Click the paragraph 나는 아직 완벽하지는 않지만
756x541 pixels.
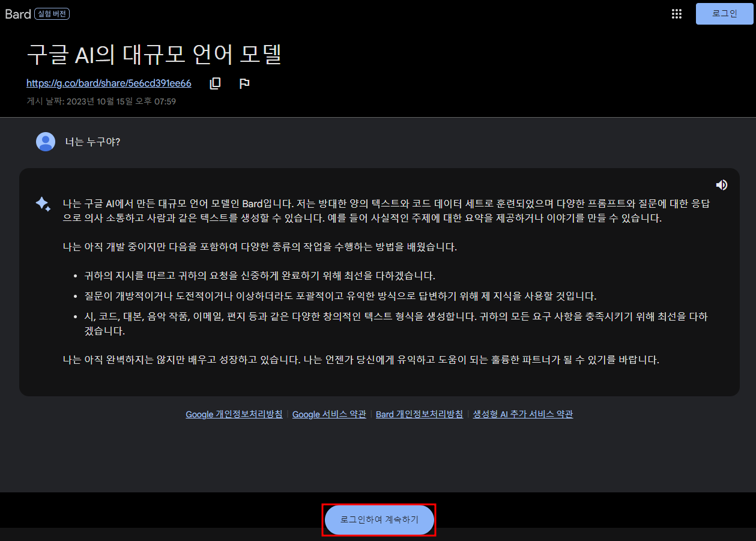(x=361, y=360)
